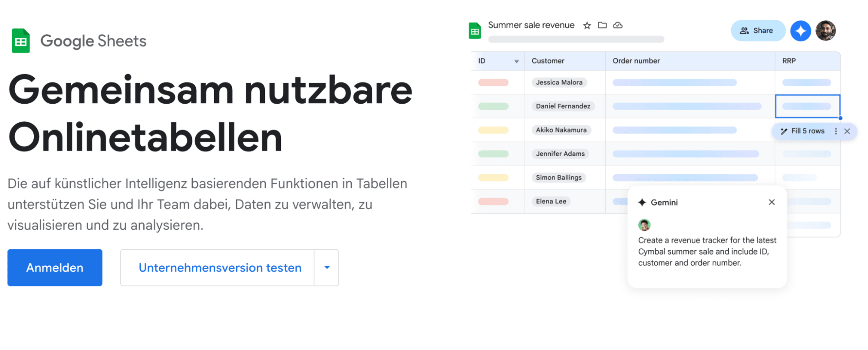
Task: Click the user profile avatar
Action: (x=825, y=31)
